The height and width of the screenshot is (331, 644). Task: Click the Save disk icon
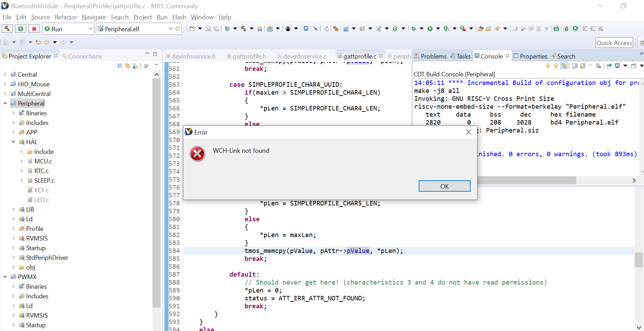click(x=208, y=29)
